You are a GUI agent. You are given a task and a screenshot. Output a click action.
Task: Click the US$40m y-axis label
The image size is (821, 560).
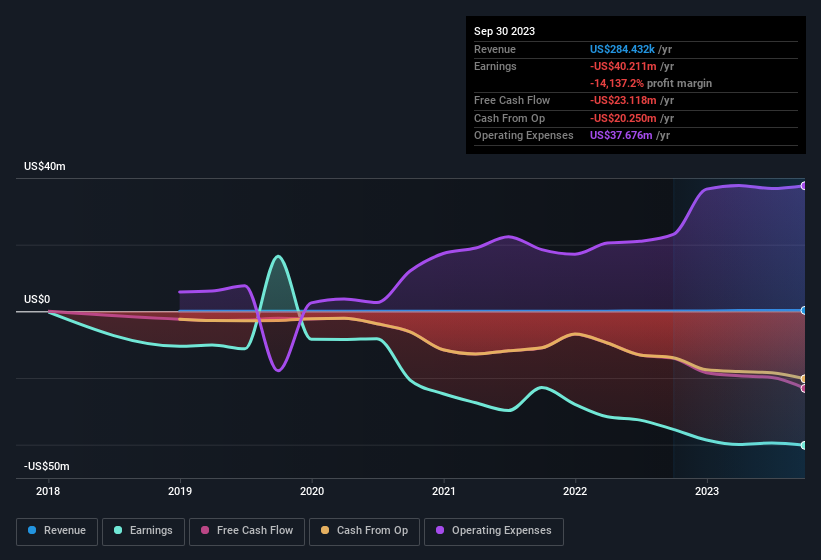pos(45,166)
